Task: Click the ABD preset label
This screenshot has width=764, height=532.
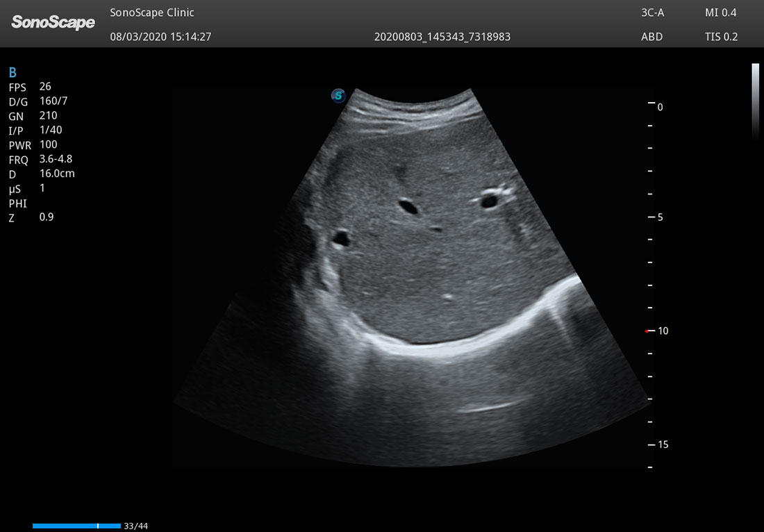Action: (x=652, y=37)
